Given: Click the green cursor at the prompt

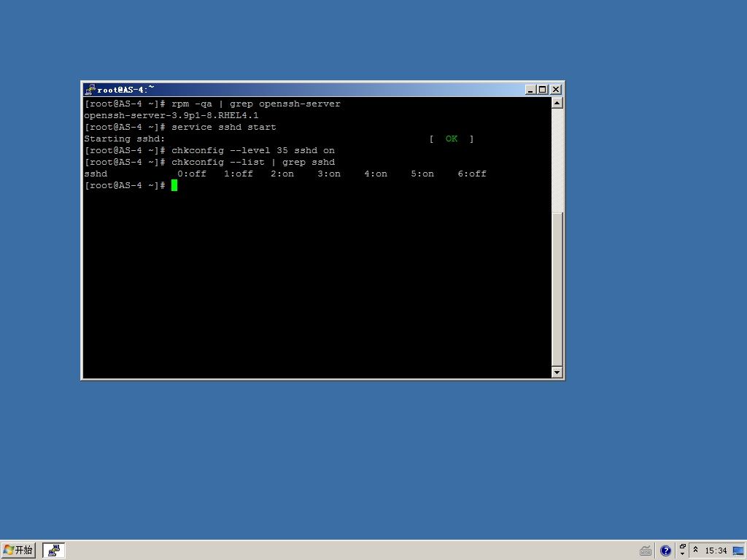Looking at the screenshot, I should [174, 185].
